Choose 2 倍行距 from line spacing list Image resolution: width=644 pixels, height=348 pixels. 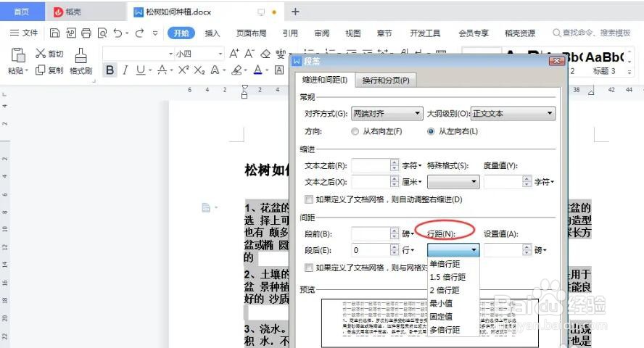[x=453, y=290]
